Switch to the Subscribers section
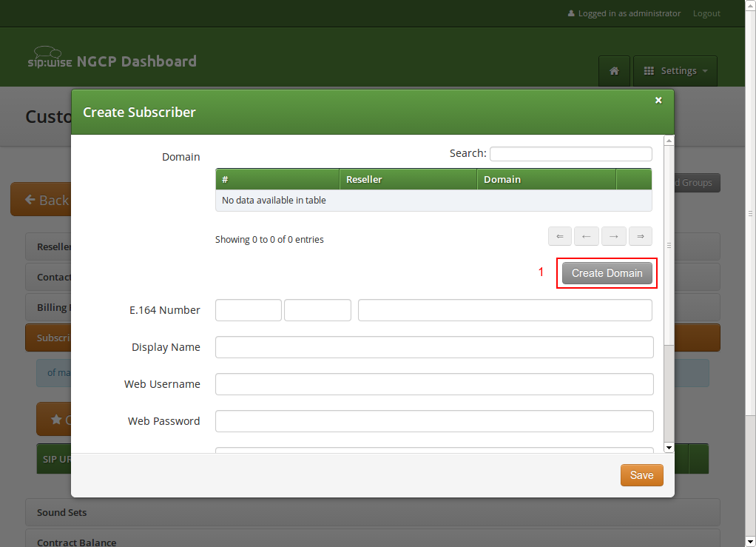Image resolution: width=756 pixels, height=547 pixels. [55, 338]
